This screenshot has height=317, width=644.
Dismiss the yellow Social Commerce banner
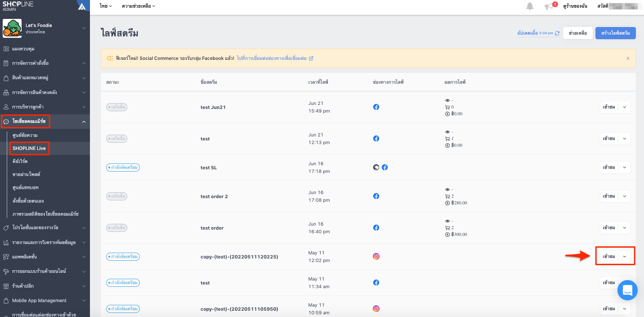(628, 59)
